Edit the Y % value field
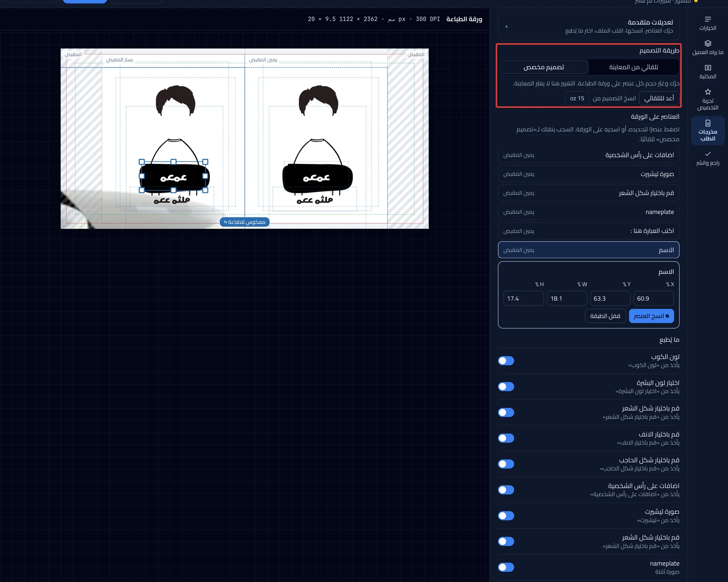The width and height of the screenshot is (728, 582). click(610, 298)
